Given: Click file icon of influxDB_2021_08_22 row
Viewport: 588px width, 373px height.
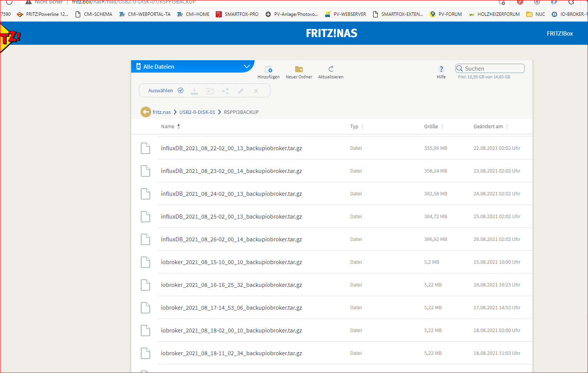Looking at the screenshot, I should coord(145,148).
